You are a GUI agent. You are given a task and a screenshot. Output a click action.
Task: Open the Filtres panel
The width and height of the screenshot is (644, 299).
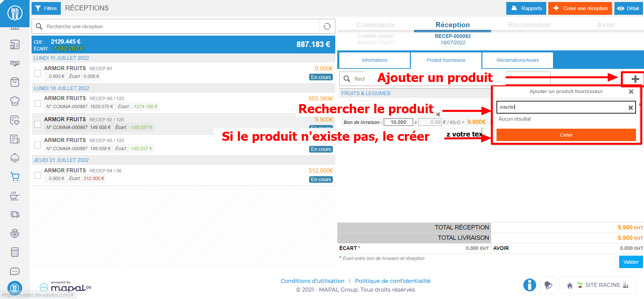click(x=46, y=8)
